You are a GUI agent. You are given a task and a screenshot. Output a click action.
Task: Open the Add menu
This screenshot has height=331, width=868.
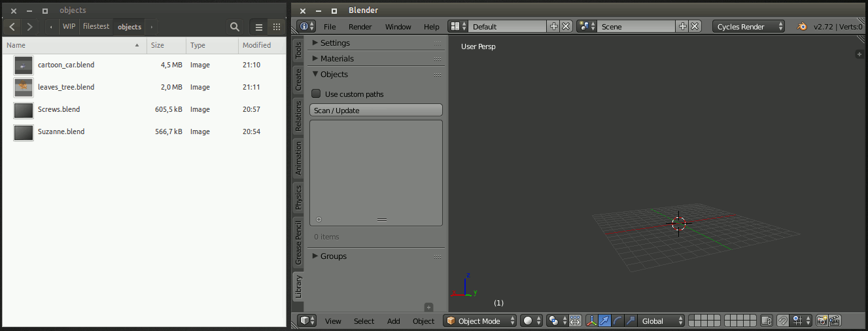point(393,321)
